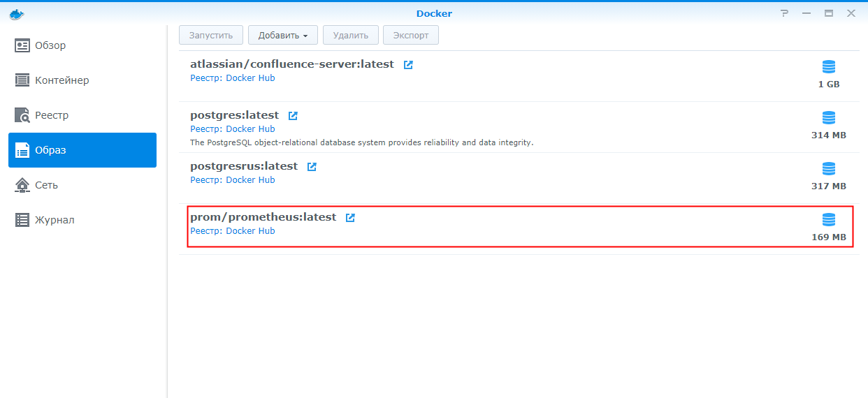Open external link icon next to postgres:latest
Screen dimensions: 868x398
[x=293, y=116]
